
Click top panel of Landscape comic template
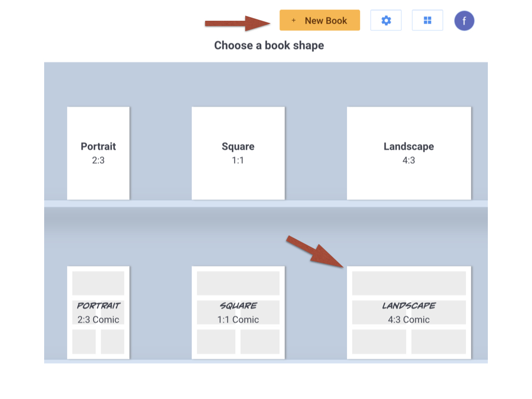(409, 283)
